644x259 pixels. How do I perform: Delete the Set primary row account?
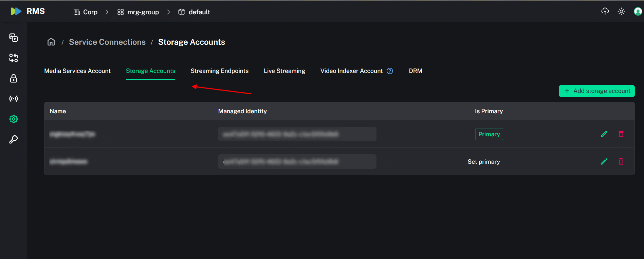pos(621,161)
